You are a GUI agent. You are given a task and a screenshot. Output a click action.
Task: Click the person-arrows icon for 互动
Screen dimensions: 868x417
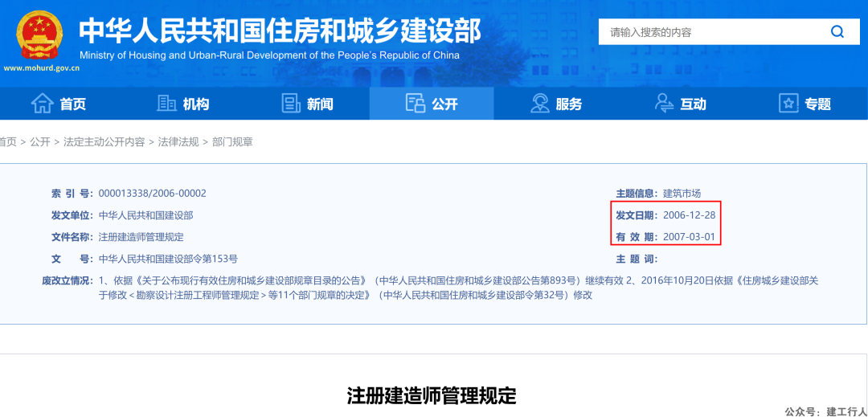(664, 104)
